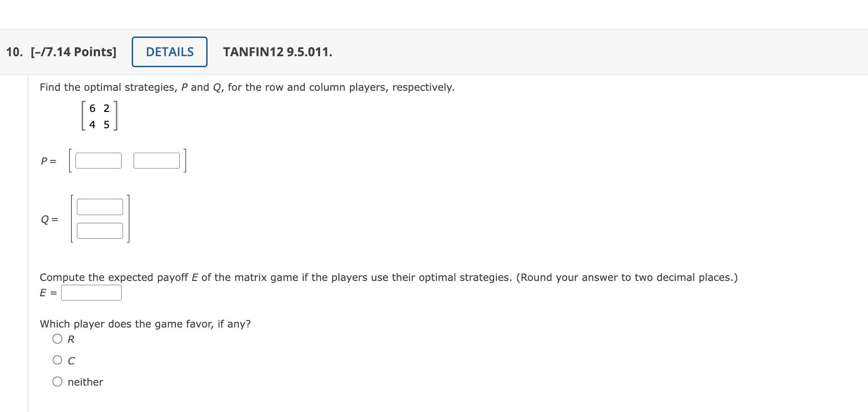Click the expected payoff E input field

tap(91, 292)
